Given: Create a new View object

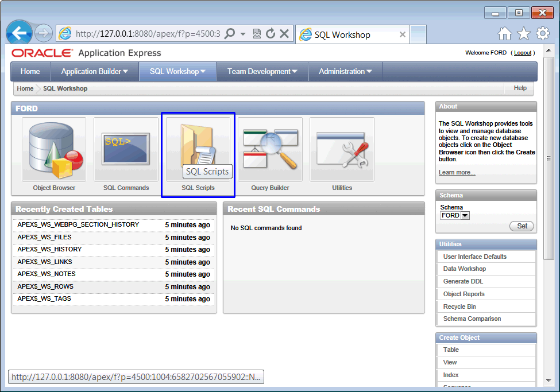Looking at the screenshot, I should [486, 362].
